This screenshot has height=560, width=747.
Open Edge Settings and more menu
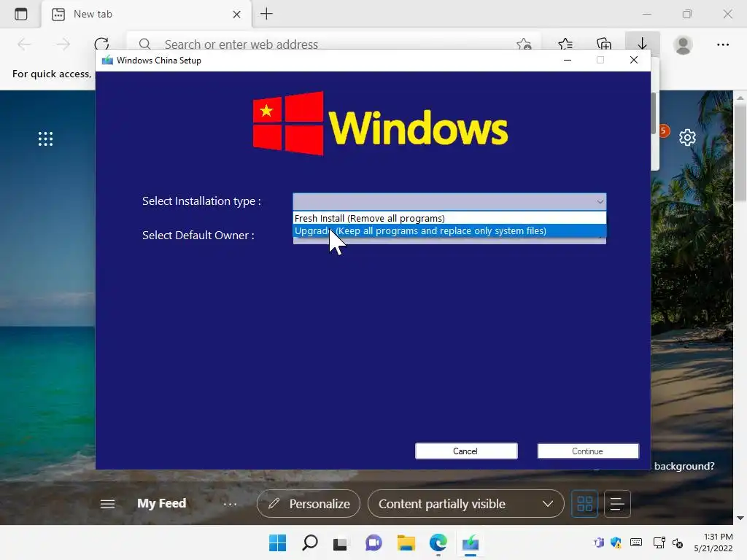[x=723, y=44]
